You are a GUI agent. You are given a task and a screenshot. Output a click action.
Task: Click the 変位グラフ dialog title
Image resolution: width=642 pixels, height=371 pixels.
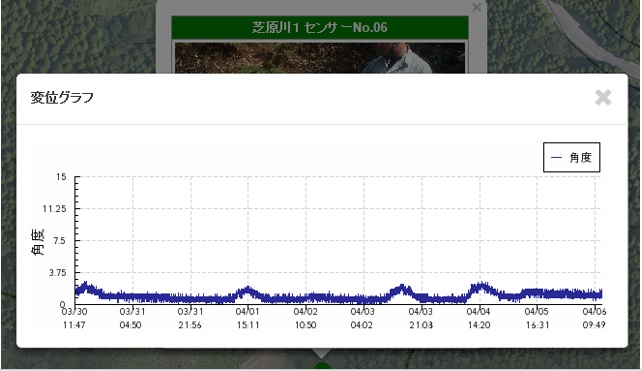click(62, 97)
